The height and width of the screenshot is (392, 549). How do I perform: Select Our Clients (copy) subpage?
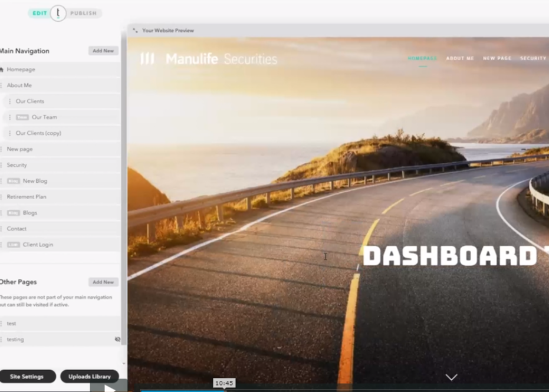61,133
